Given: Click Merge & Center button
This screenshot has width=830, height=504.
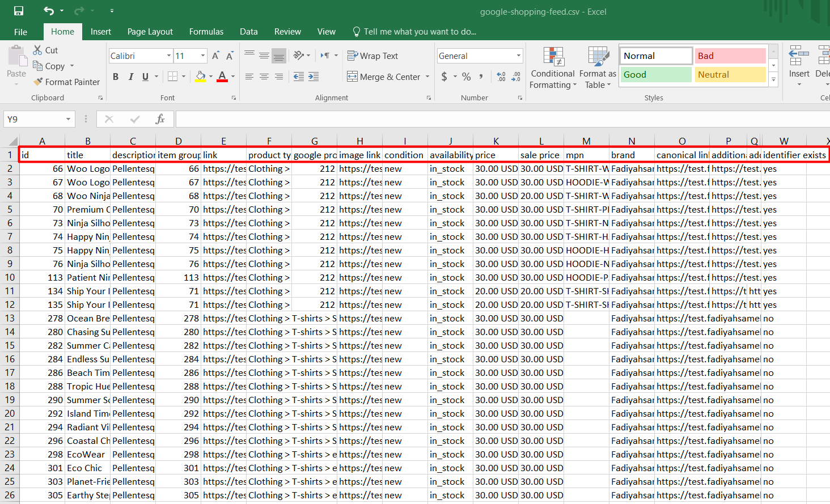Looking at the screenshot, I should point(384,77).
